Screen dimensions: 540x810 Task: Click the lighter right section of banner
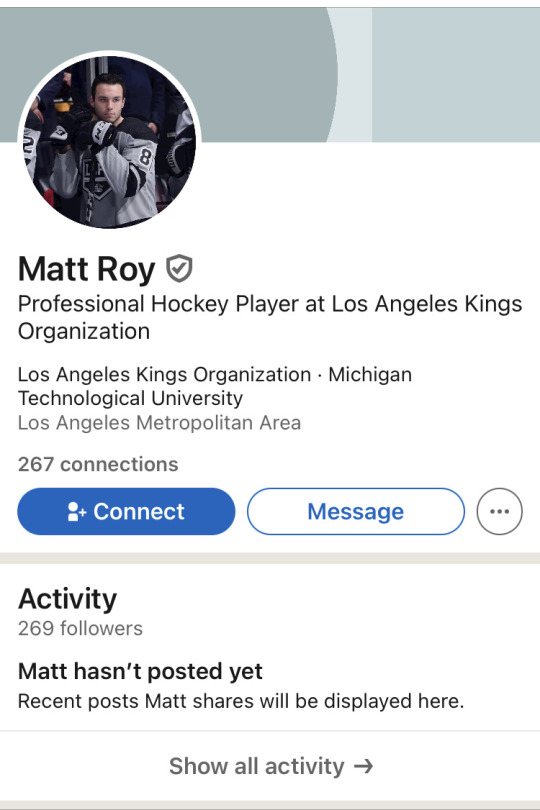pos(456,75)
